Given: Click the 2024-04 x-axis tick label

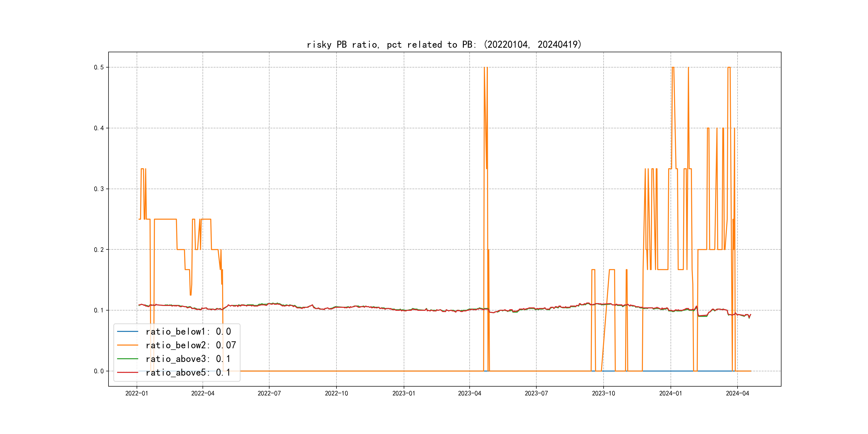Looking at the screenshot, I should [x=737, y=394].
